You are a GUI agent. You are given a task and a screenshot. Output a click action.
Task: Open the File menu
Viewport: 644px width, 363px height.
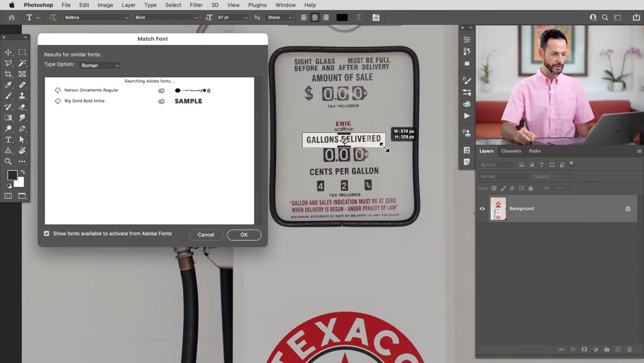[66, 5]
